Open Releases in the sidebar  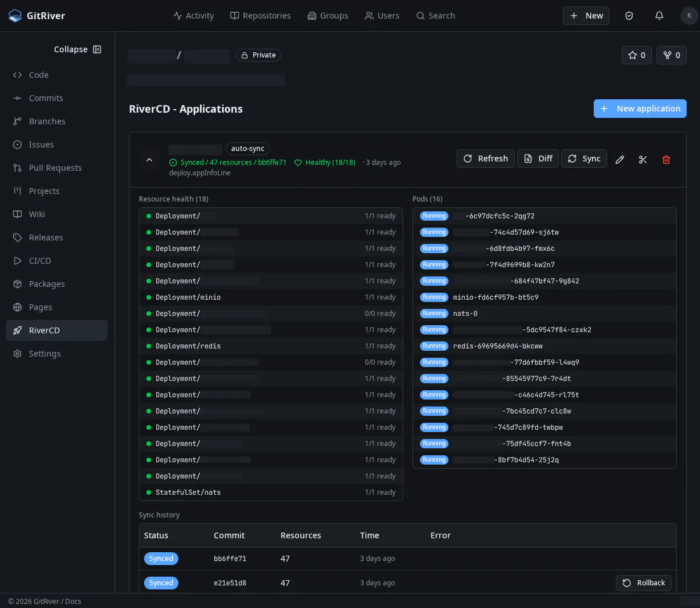click(x=56, y=238)
